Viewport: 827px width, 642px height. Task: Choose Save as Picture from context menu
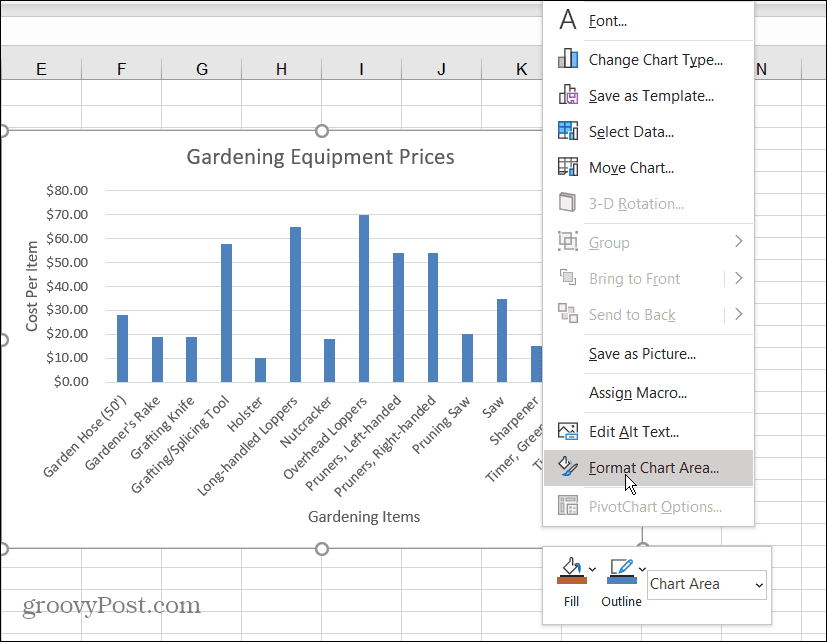[642, 353]
